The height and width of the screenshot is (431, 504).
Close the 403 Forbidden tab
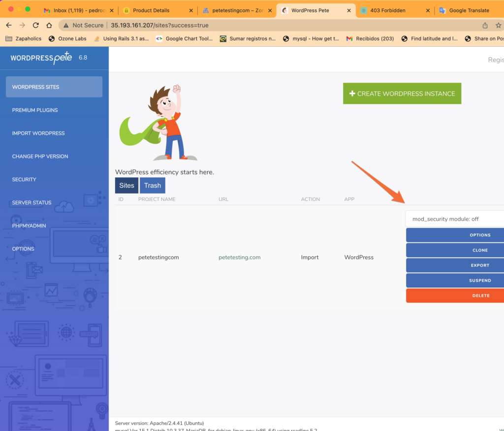pyautogui.click(x=427, y=10)
